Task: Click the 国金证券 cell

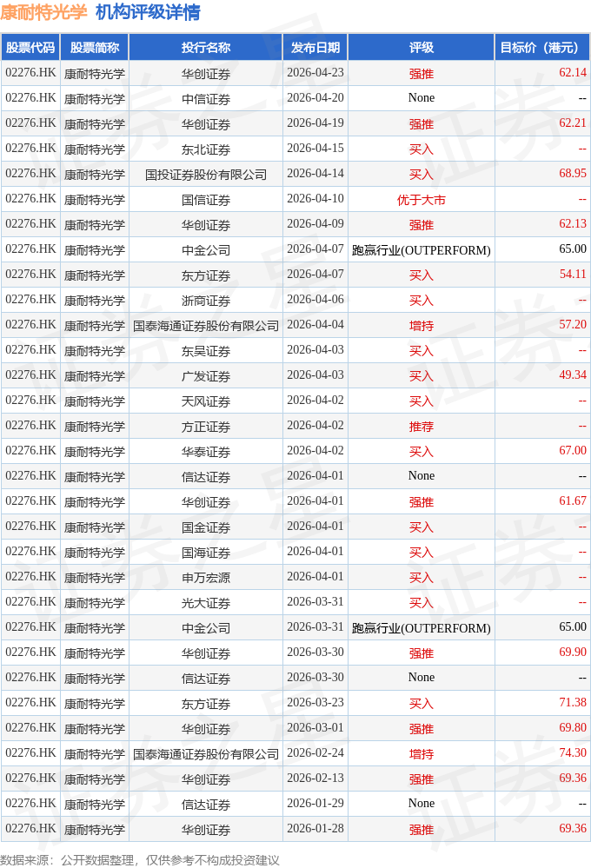Action: (205, 527)
